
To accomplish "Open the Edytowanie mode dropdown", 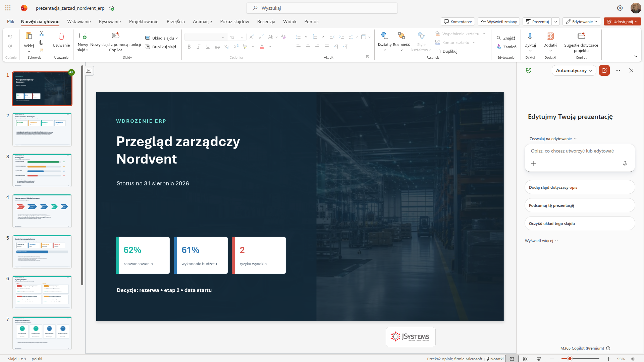I will (582, 21).
